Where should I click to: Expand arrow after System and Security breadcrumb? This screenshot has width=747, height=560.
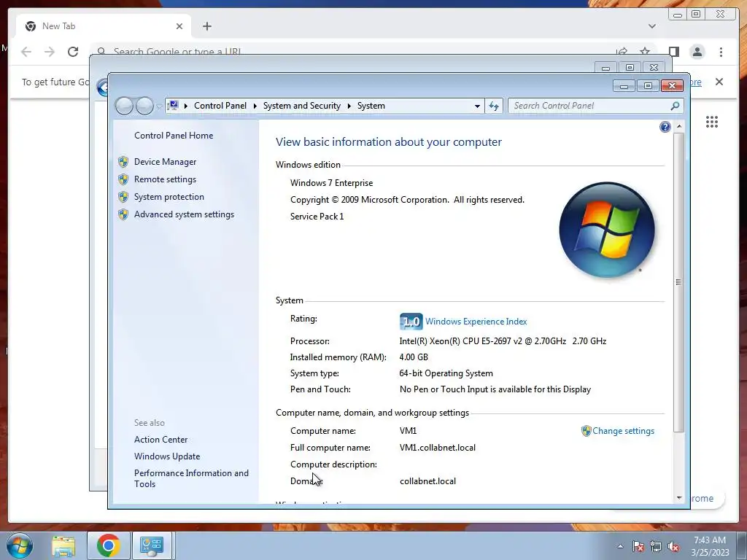(x=349, y=106)
